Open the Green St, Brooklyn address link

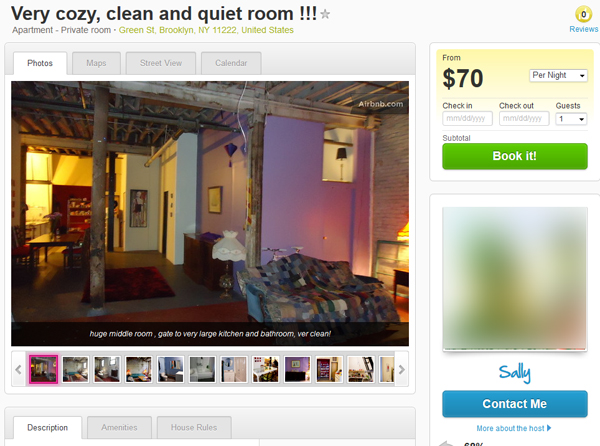click(x=206, y=30)
